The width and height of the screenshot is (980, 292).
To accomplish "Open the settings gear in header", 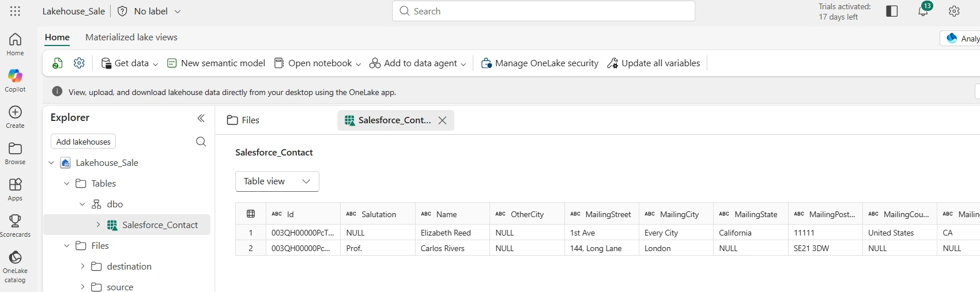I will click(954, 11).
